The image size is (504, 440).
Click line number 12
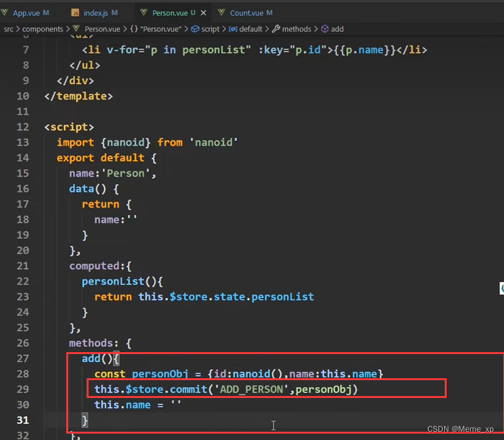tap(22, 127)
